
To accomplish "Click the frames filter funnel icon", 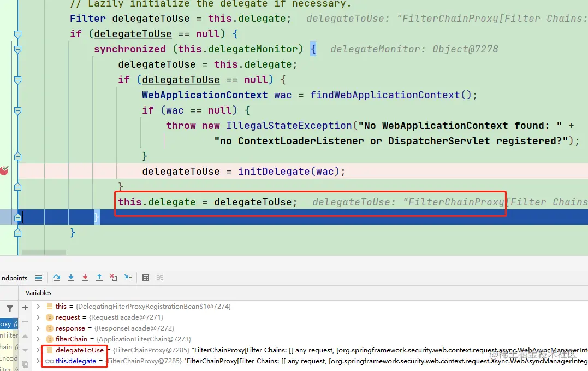I will point(10,308).
